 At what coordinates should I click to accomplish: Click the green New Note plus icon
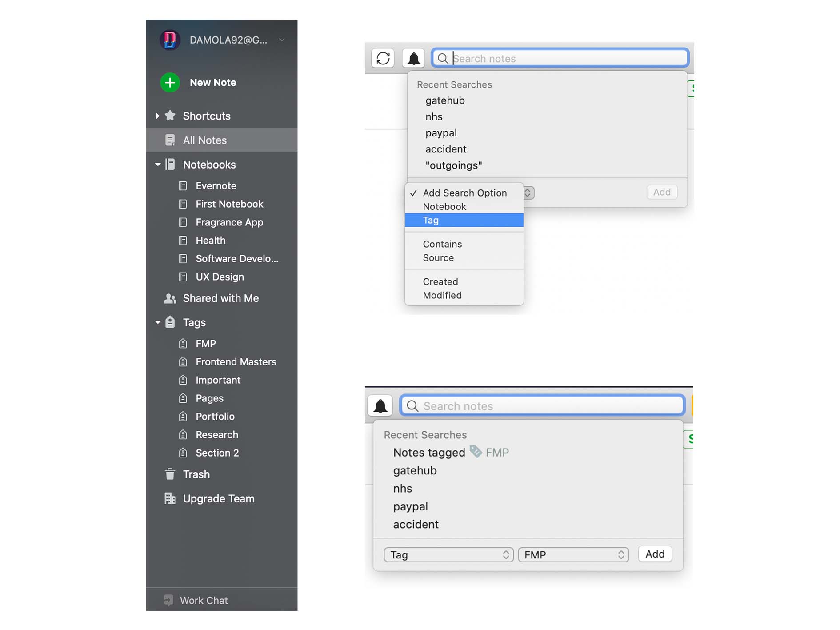(170, 83)
